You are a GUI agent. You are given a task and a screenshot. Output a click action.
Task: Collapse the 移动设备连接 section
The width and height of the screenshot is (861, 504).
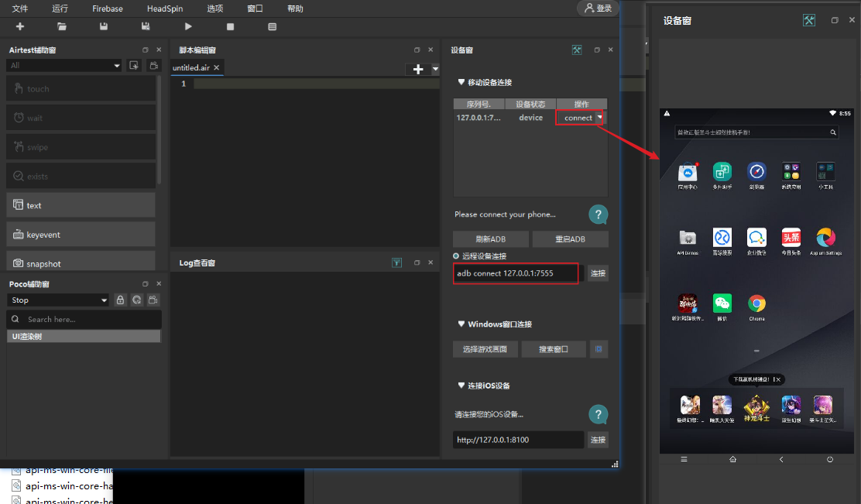(x=461, y=82)
